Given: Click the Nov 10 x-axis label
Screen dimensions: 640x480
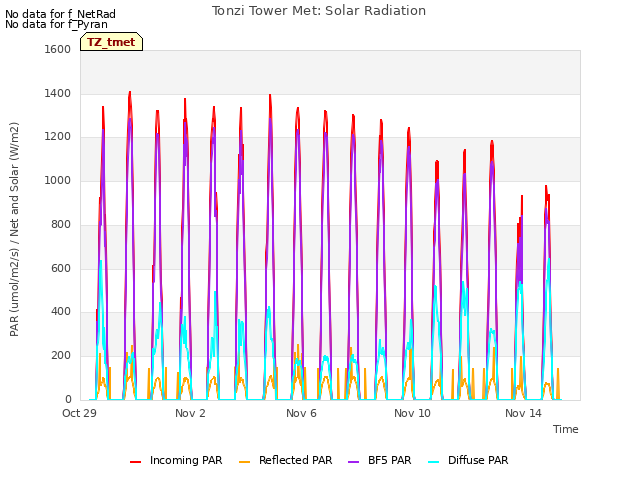Looking at the screenshot, I should coord(412,413).
